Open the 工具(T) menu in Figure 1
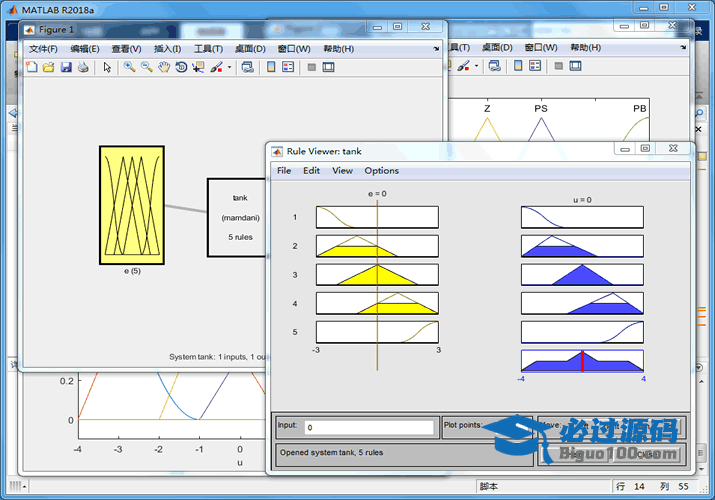The image size is (715, 500). [208, 49]
